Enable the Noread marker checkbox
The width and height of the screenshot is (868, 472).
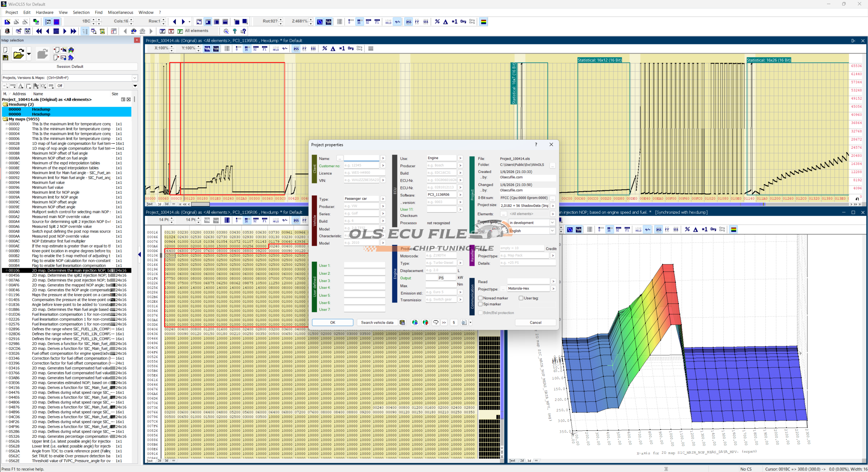coord(480,298)
